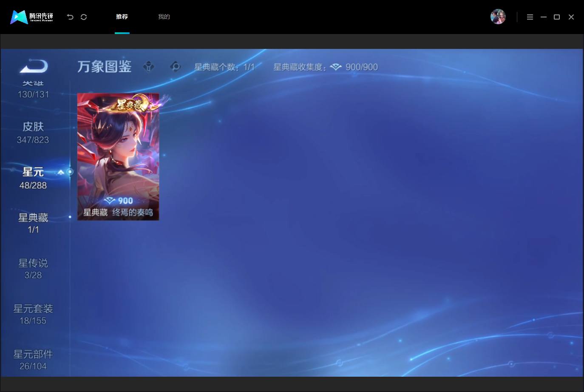Click the cube icon beside 万象图鉴
This screenshot has height=392, width=584.
149,67
